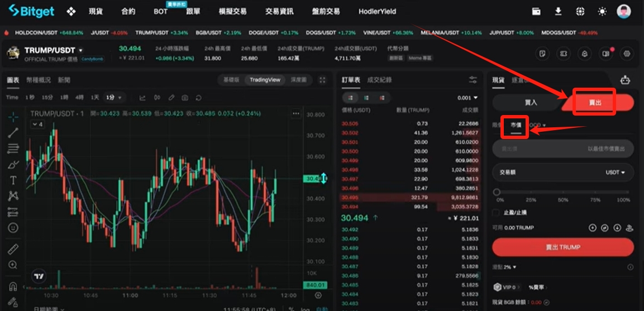Viewport: 644px width, 311px height.
Task: Toggle the light/dark theme sun icon
Action: point(602,12)
